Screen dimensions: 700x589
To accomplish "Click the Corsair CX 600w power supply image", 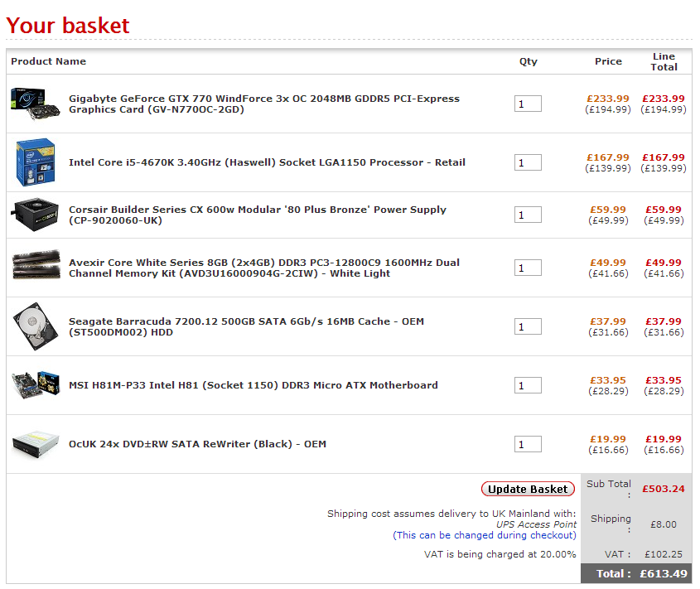I will [x=35, y=215].
